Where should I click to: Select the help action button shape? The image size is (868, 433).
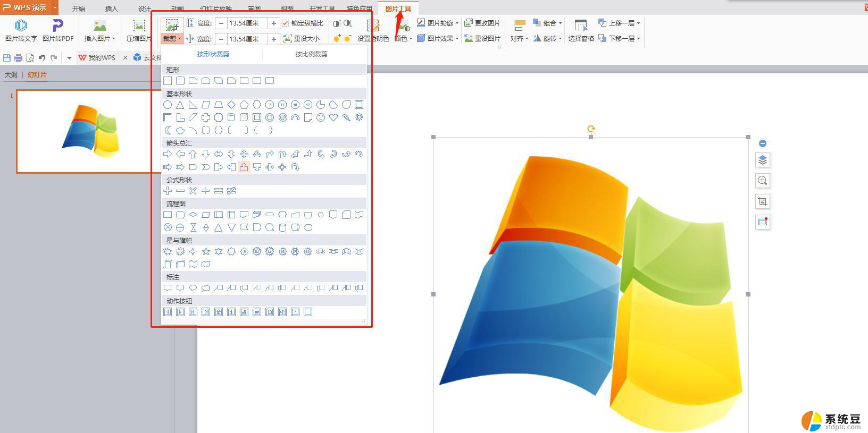coord(295,312)
